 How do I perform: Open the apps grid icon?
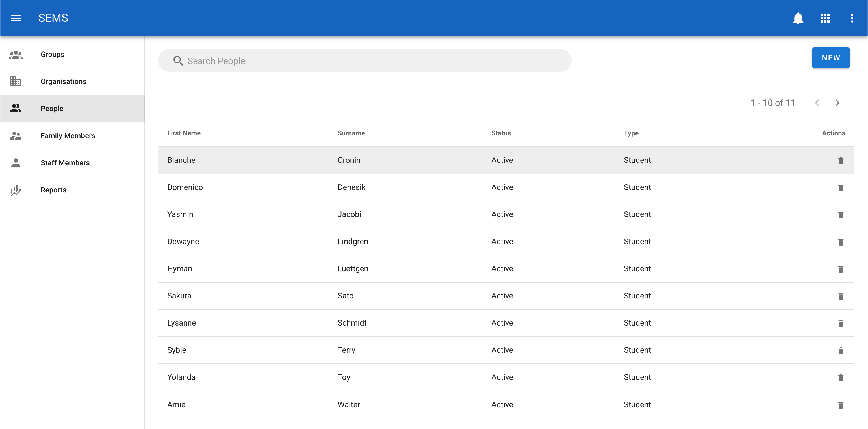(x=825, y=18)
